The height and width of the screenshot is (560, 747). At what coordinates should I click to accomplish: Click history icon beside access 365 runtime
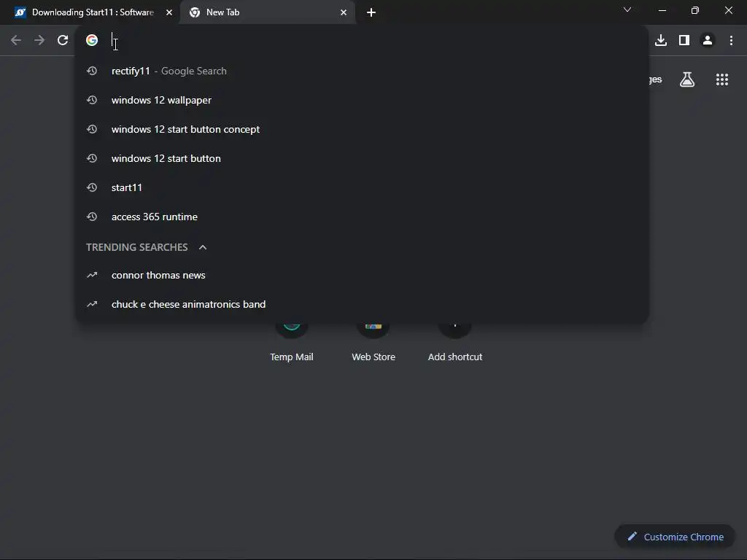92,217
